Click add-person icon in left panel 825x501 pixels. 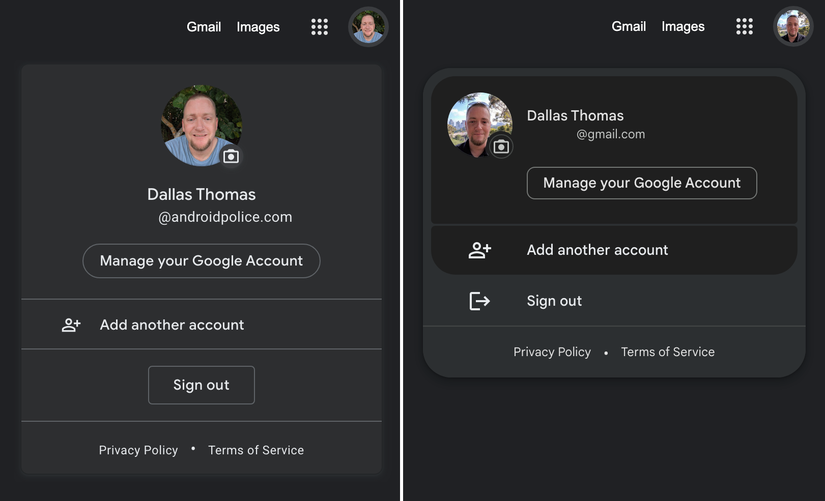click(71, 325)
